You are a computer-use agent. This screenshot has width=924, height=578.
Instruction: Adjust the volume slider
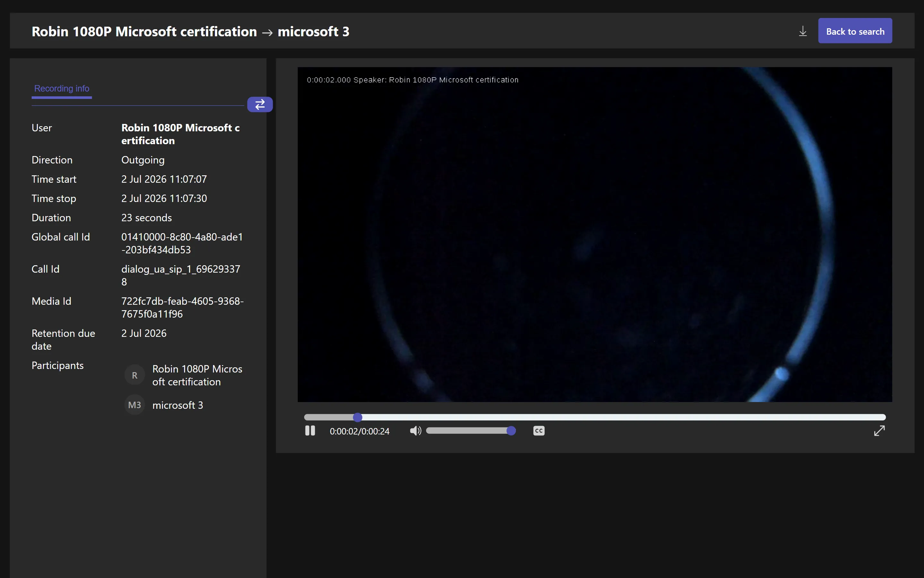click(471, 431)
